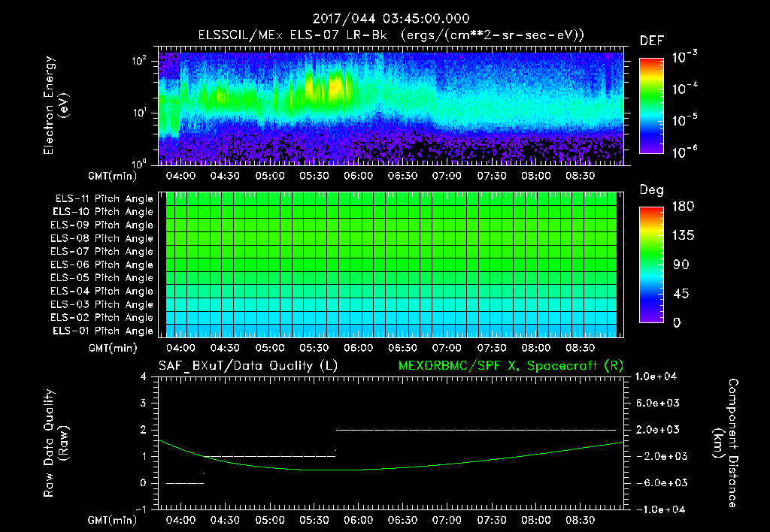Click the timestamp title 2017/044 03:45:00.000

391,19
